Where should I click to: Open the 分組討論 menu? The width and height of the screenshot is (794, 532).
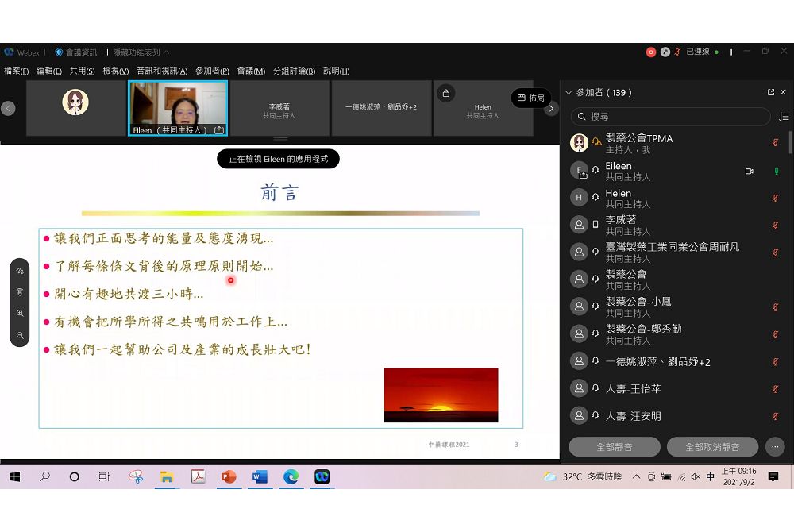coord(294,71)
